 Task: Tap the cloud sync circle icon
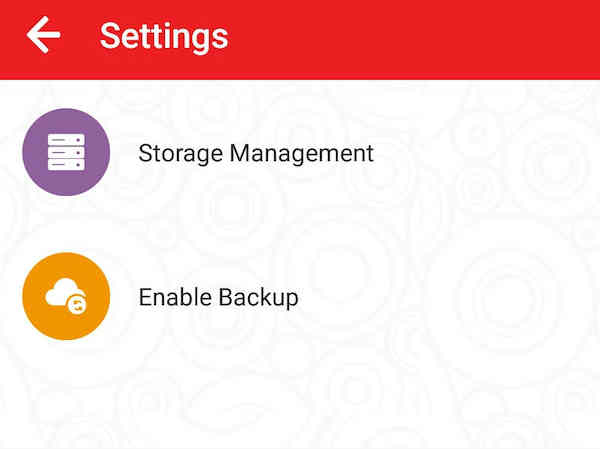coord(66,297)
